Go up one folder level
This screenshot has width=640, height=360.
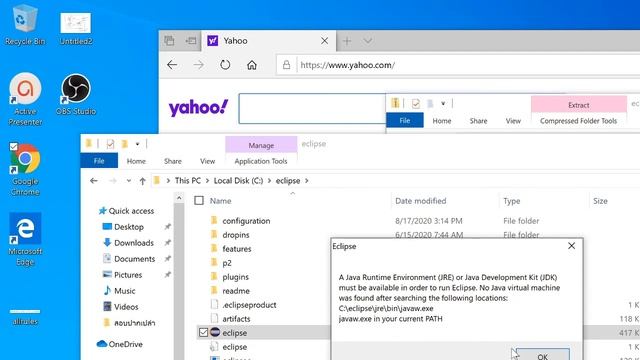[x=142, y=181]
